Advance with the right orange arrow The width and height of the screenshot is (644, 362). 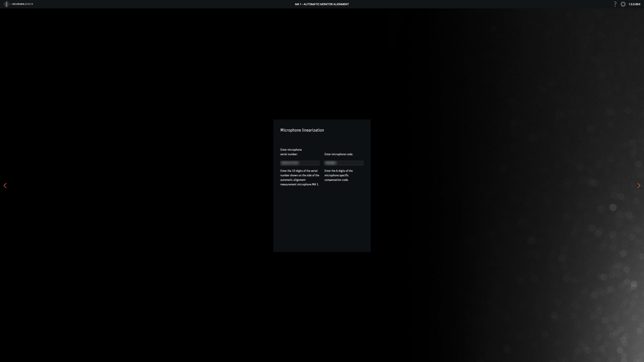pos(639,186)
